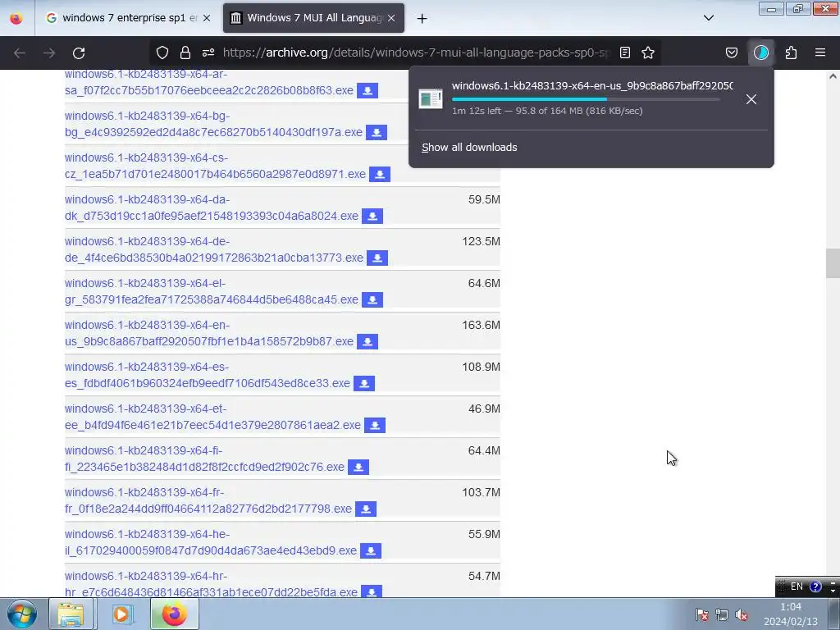The width and height of the screenshot is (840, 630).
Task: Click the download icon for fi-fi file
Action: tap(358, 467)
